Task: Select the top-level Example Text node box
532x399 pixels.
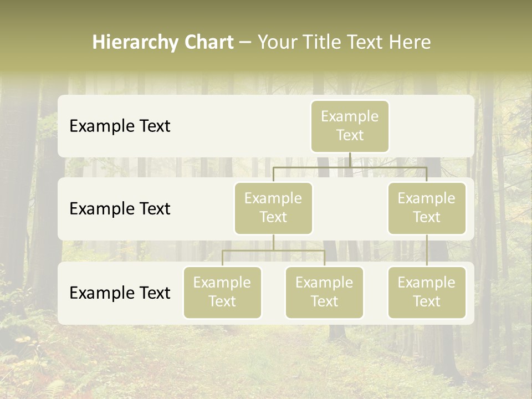Action: point(350,126)
